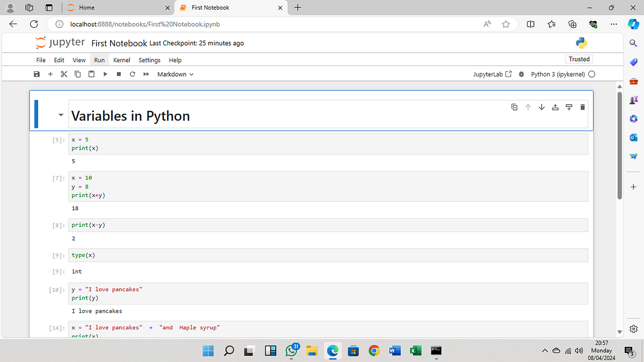This screenshot has width=644, height=362.
Task: Move the selected cell down
Action: (x=541, y=107)
